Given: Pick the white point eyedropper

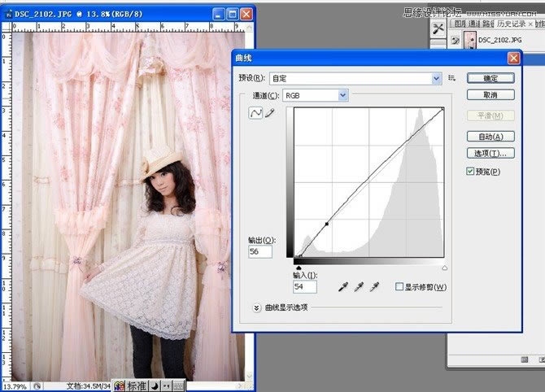Looking at the screenshot, I should tap(374, 287).
